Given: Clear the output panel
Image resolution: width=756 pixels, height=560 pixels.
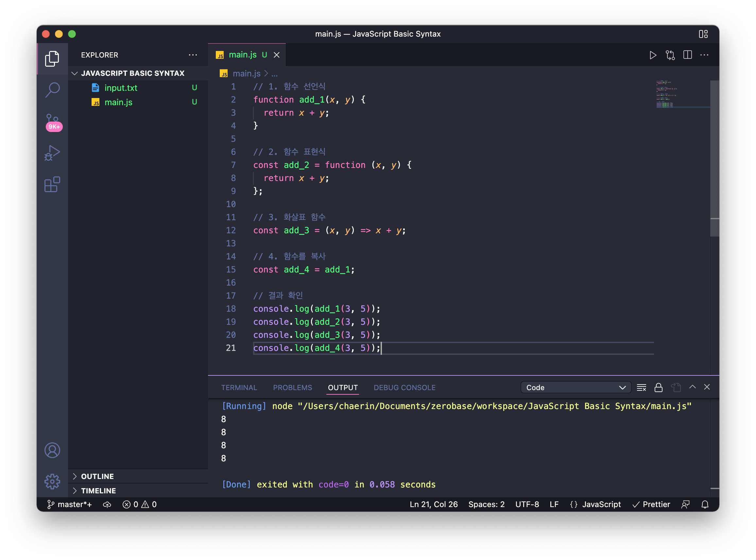Looking at the screenshot, I should (641, 387).
